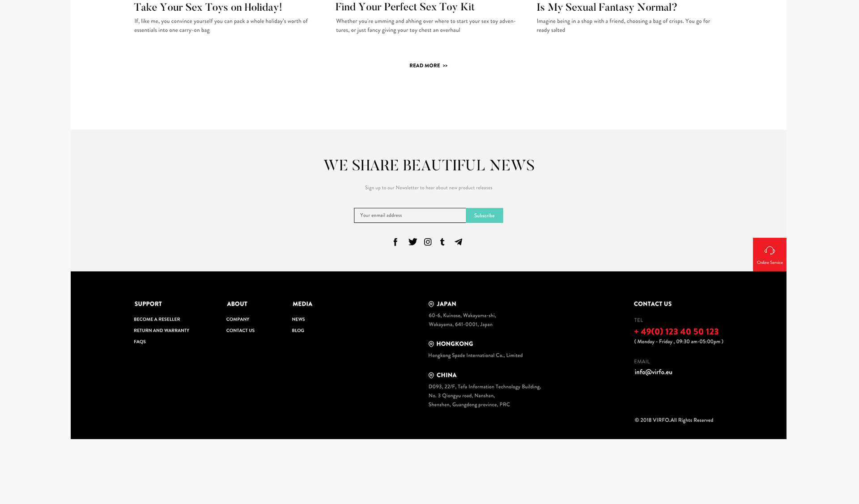Open the FAQs footer link

click(140, 342)
